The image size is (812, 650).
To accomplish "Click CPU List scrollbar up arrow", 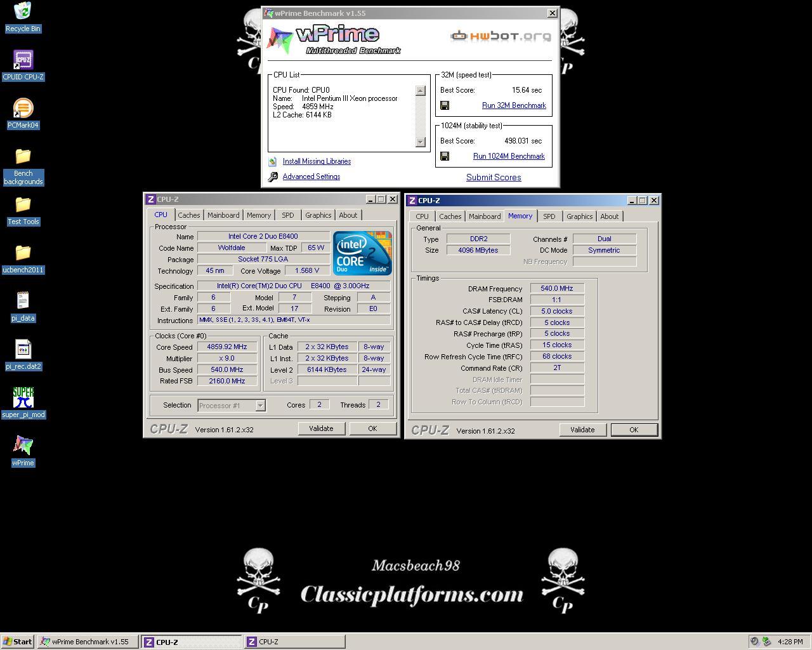I will (x=420, y=91).
